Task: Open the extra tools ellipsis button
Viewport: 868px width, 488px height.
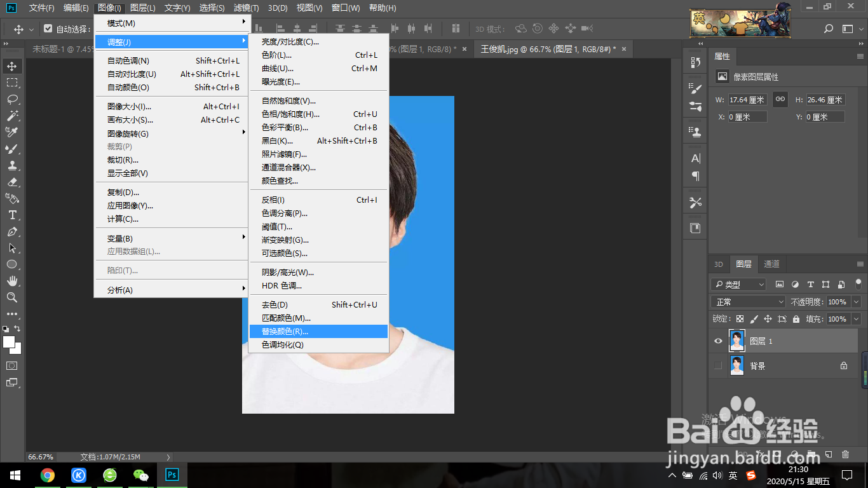Action: [x=12, y=314]
